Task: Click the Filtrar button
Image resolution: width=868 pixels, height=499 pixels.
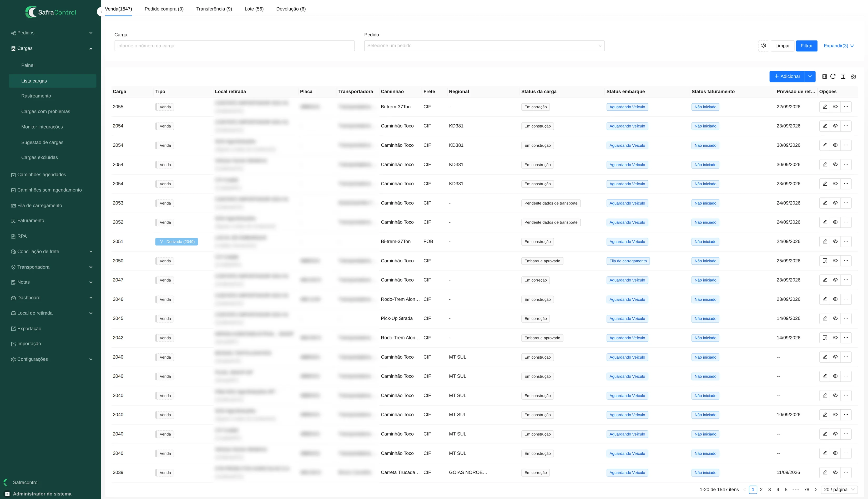Action: pyautogui.click(x=806, y=45)
